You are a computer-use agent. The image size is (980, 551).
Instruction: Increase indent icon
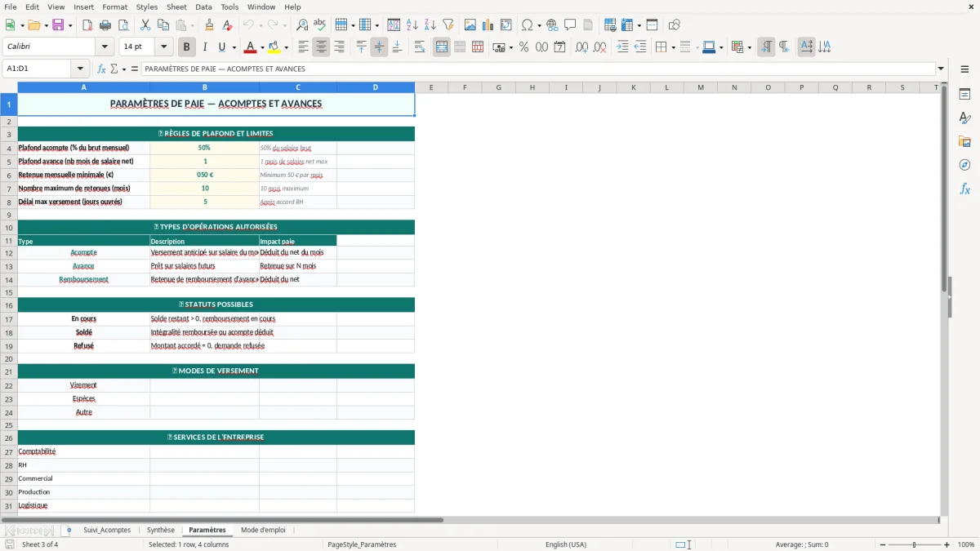pos(622,47)
